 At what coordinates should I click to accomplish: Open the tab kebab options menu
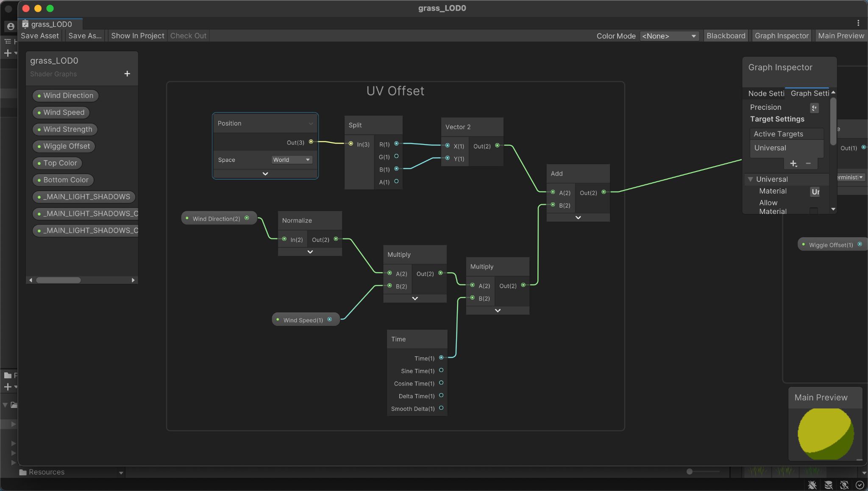tap(858, 23)
